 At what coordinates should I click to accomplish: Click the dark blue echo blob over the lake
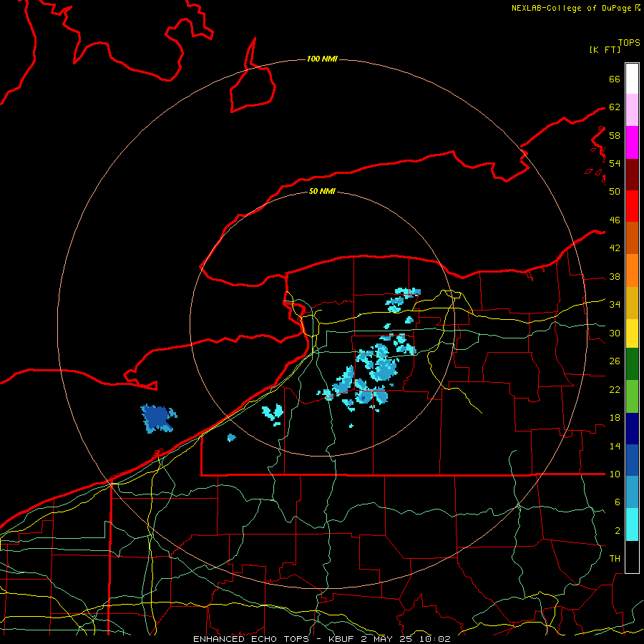tap(158, 418)
